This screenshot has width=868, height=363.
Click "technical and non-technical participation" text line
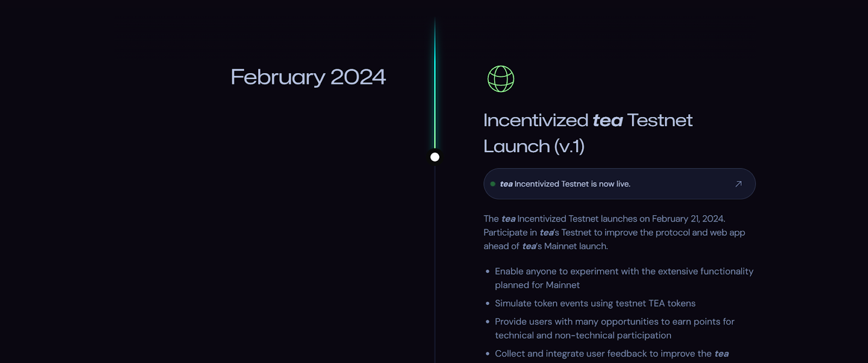[583, 335]
